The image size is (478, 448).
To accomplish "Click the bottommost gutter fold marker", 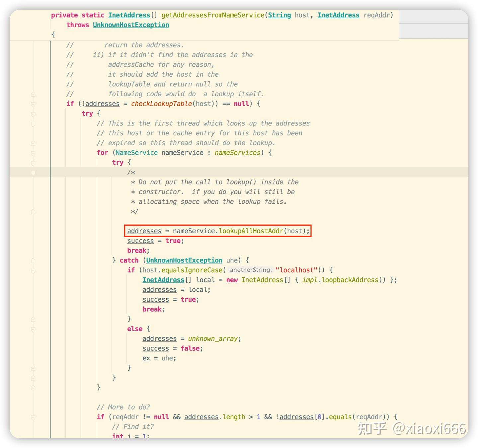I will 33,416.
